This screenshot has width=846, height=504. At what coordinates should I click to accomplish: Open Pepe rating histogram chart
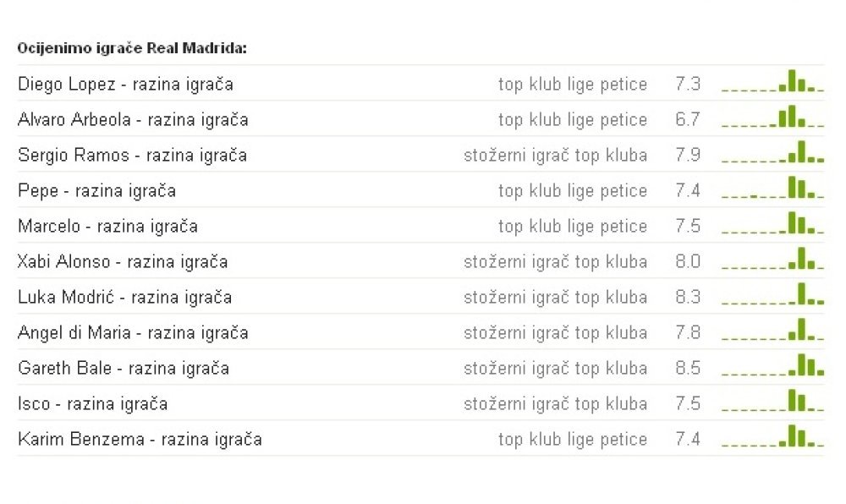(x=772, y=188)
